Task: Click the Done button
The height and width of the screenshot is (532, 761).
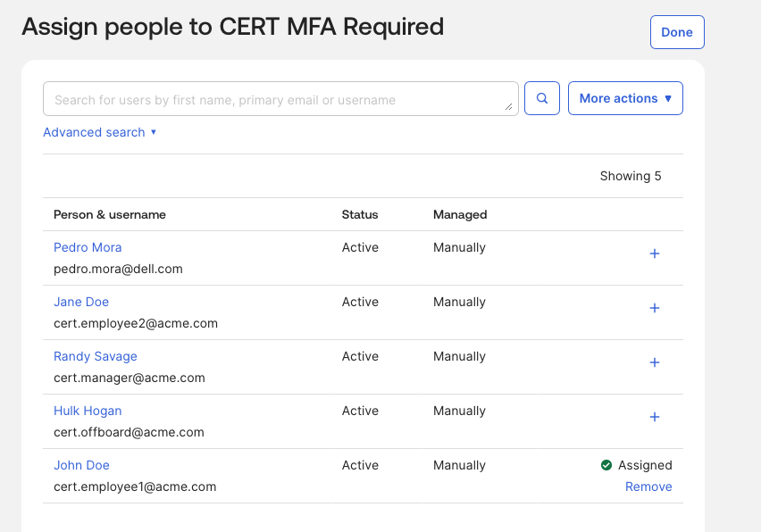Action: tap(677, 32)
